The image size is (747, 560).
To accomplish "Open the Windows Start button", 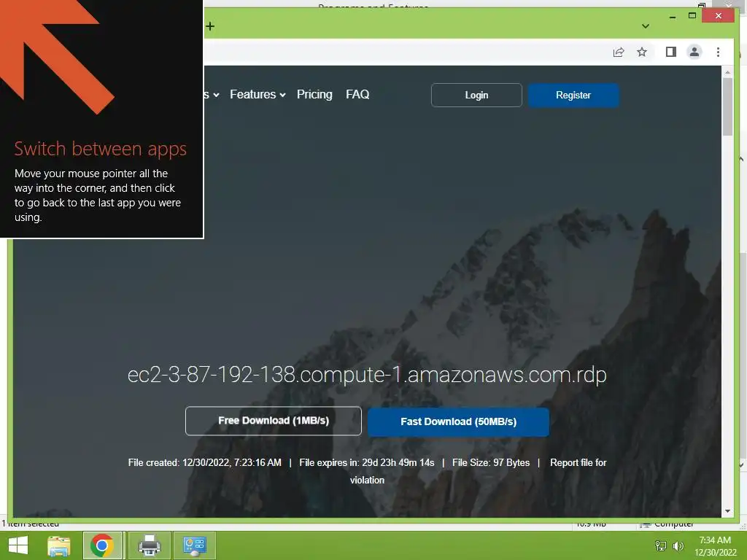I will 18,545.
